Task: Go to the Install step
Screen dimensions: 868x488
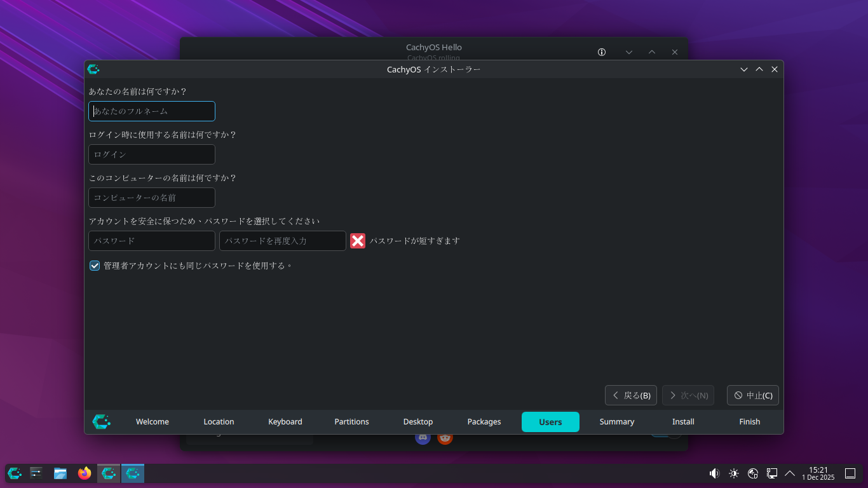Action: tap(683, 422)
